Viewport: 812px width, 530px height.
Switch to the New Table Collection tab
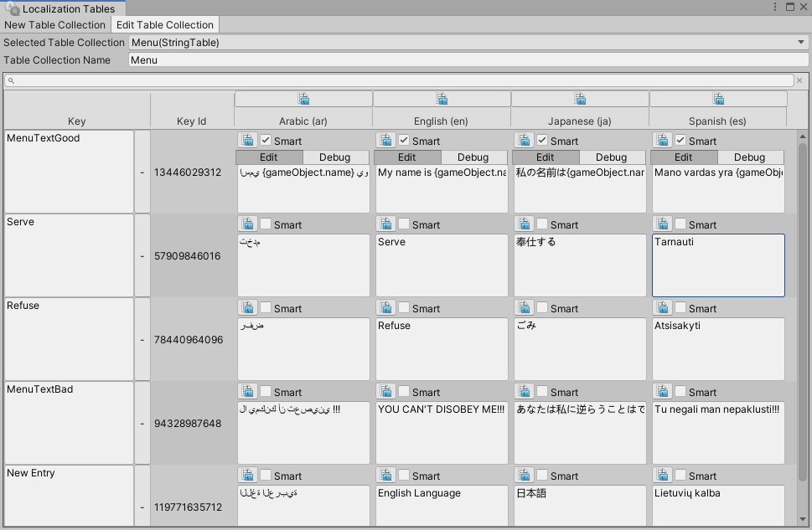pos(54,24)
